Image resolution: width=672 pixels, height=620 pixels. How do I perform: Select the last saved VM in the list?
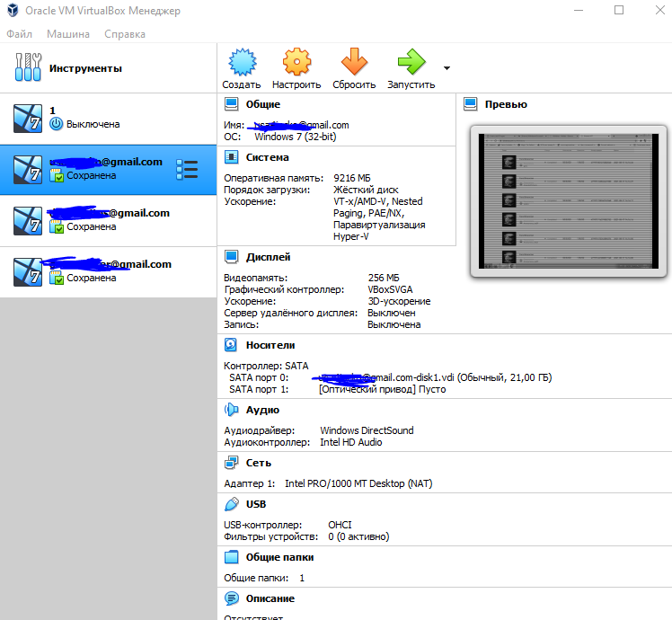pyautogui.click(x=109, y=272)
